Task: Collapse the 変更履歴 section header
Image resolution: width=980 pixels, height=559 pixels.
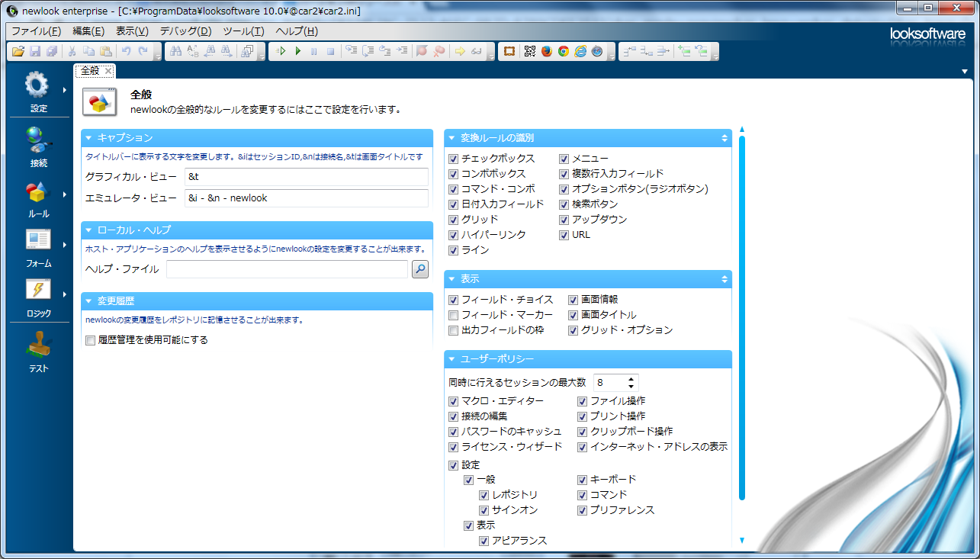Action: click(x=257, y=301)
